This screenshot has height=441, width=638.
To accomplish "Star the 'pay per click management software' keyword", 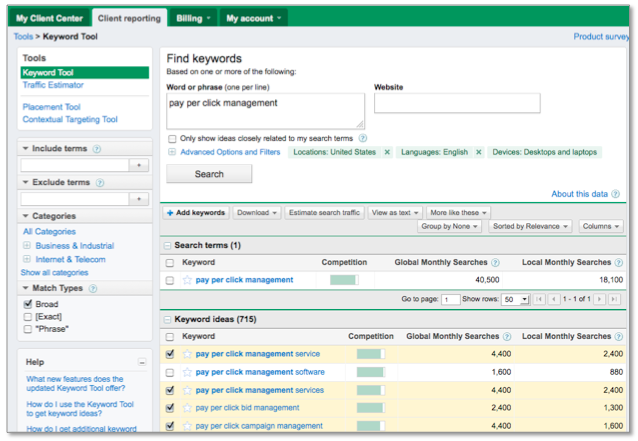I will 187,372.
